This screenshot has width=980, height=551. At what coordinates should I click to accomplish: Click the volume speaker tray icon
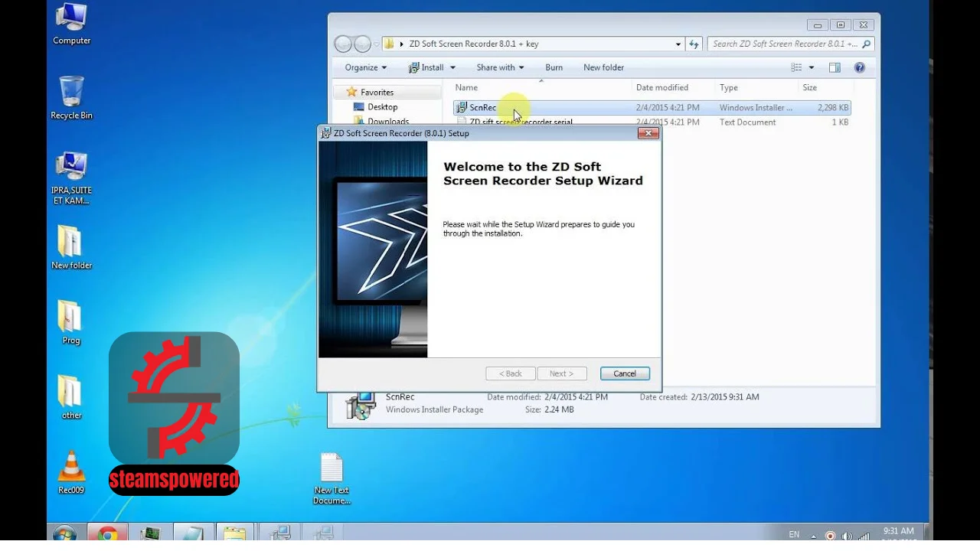[x=847, y=536]
